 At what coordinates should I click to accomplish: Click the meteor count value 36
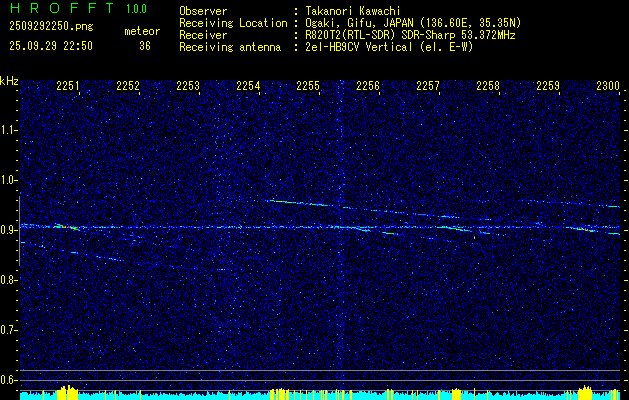click(145, 46)
